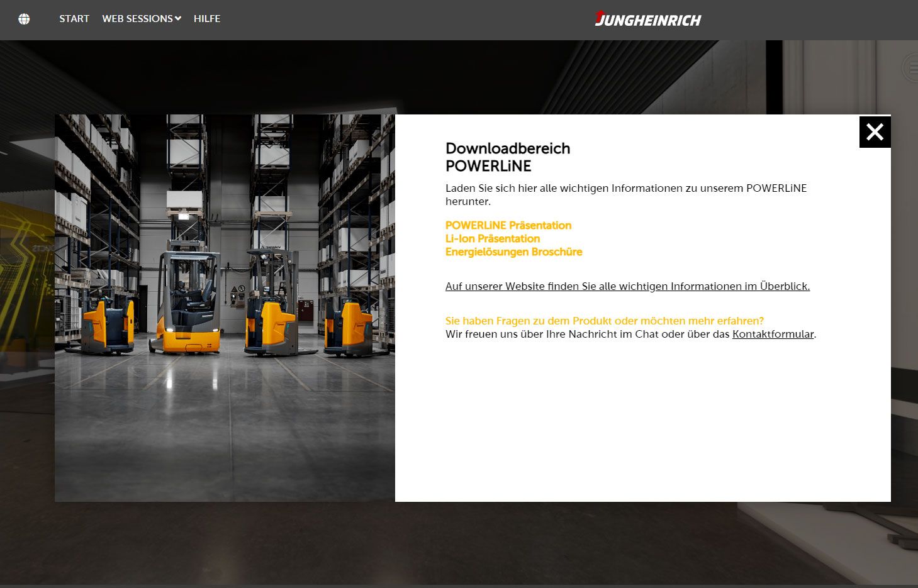Click the 'Sie haben Fragen zu dem Produkt' text
This screenshot has height=588, width=918.
605,321
